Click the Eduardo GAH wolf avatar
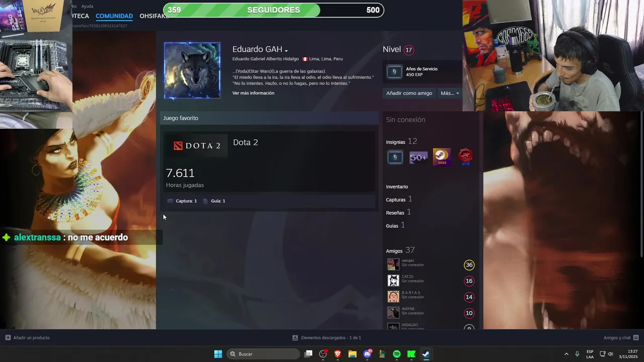 click(192, 70)
